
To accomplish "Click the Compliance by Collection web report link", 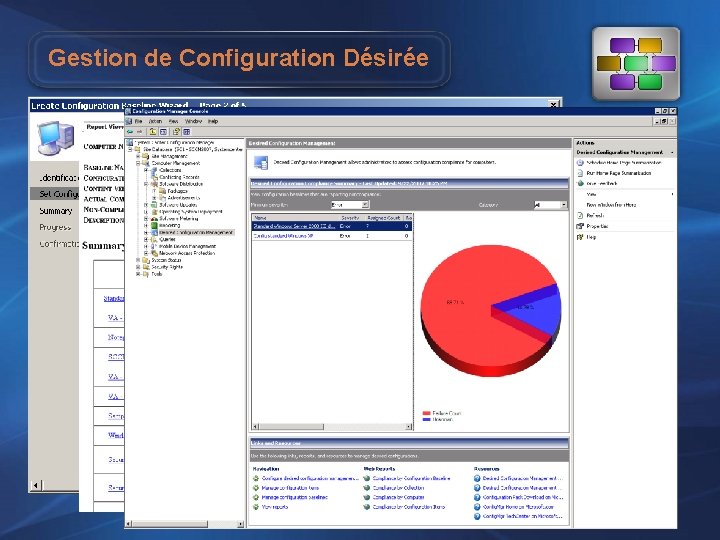I will pos(398,488).
